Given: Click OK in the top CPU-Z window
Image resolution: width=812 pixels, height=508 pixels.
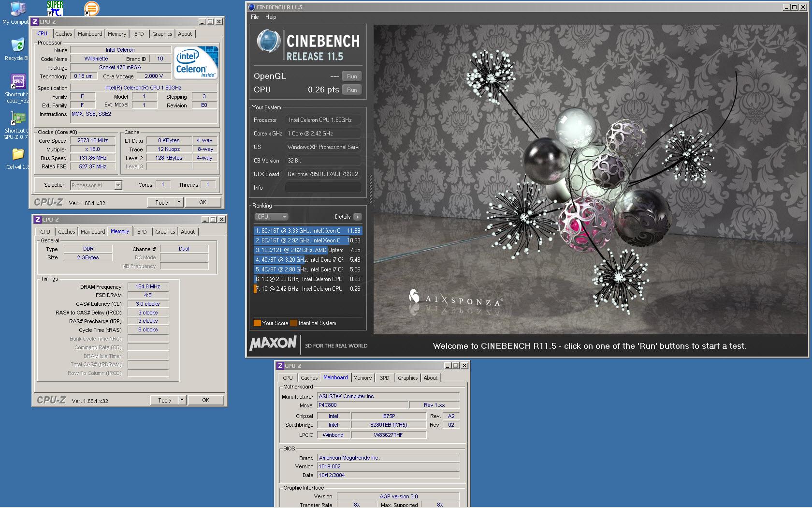Looking at the screenshot, I should pos(203,202).
